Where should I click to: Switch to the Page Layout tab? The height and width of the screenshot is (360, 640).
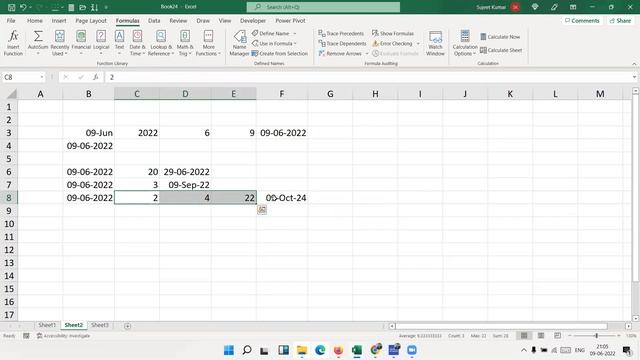[91, 20]
